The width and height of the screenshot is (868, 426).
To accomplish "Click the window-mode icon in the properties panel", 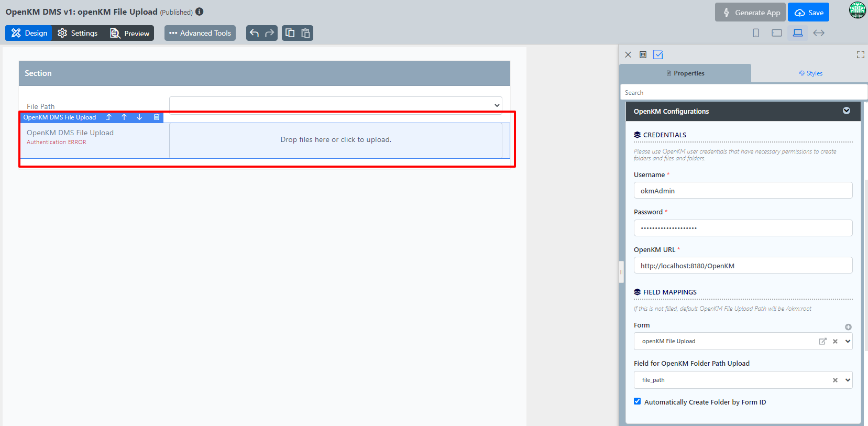I will click(x=643, y=54).
